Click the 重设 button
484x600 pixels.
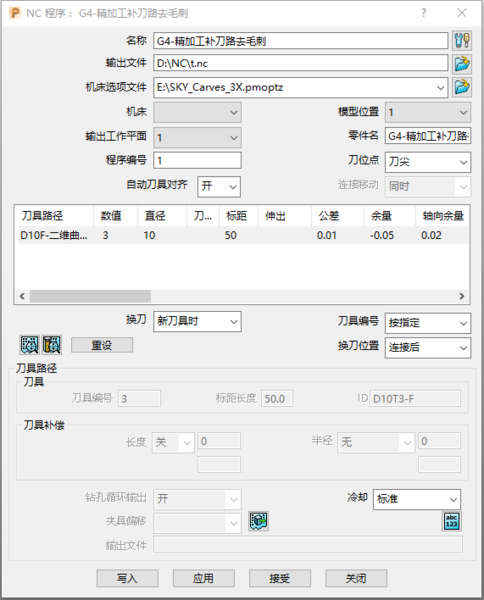(x=102, y=345)
